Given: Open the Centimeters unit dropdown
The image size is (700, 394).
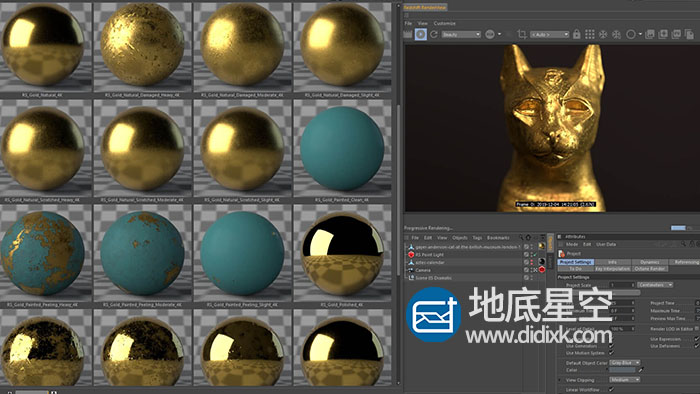Looking at the screenshot, I should pos(655,285).
